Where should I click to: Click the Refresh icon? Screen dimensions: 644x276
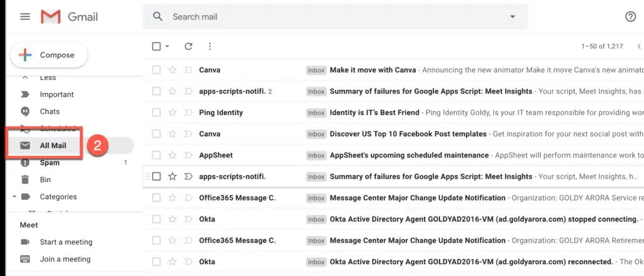[x=189, y=46]
